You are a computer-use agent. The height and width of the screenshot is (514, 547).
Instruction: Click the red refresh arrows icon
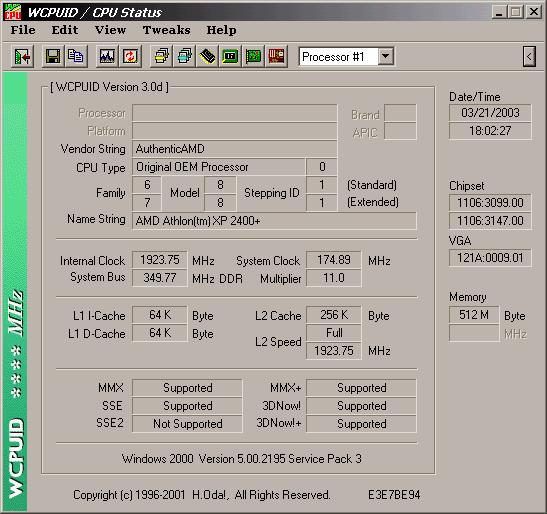pyautogui.click(x=130, y=56)
